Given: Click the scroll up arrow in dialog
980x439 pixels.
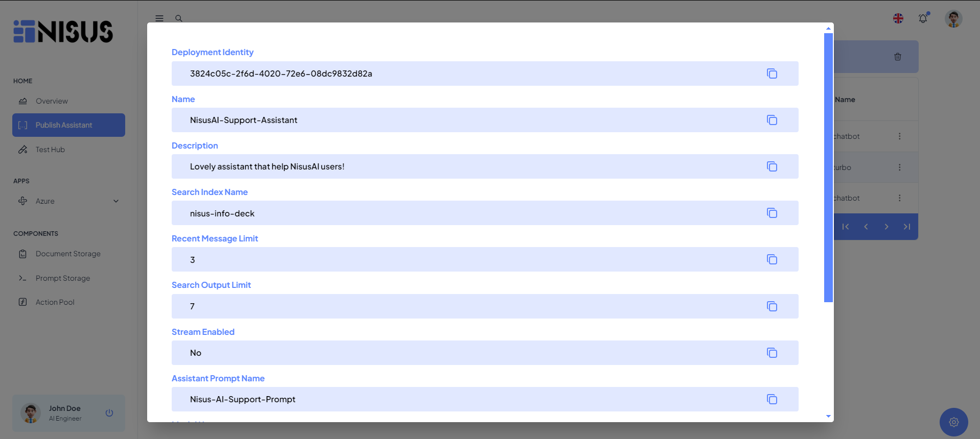Looking at the screenshot, I should (828, 28).
